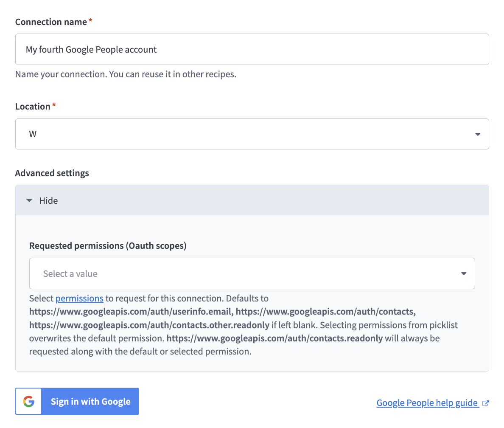Click the Connection name label
Image resolution: width=504 pixels, height=428 pixels.
[51, 22]
